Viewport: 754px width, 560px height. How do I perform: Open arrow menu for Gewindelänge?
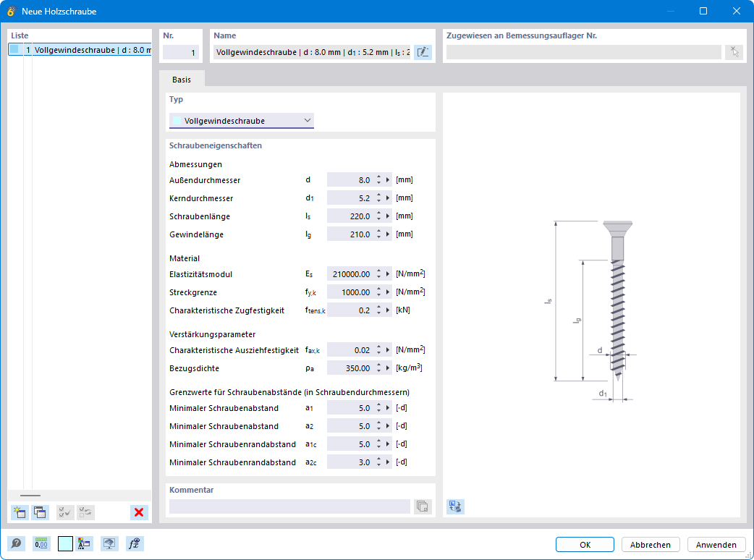tap(388, 234)
